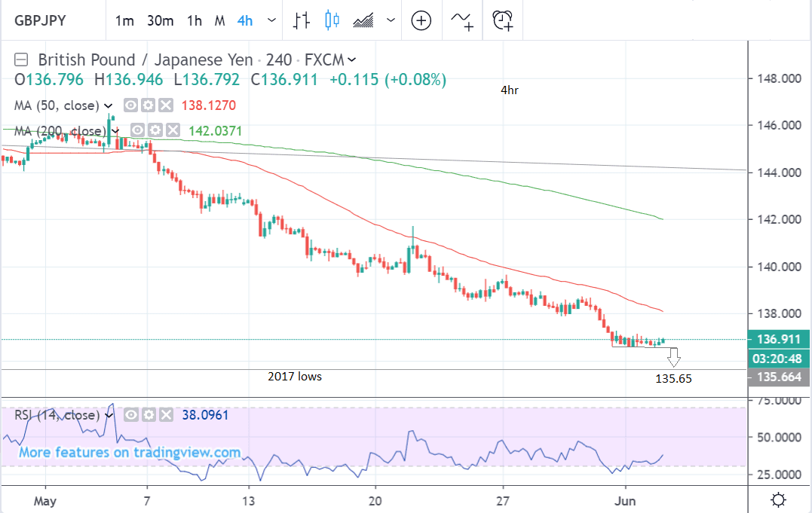Toggle RSI indicator visibility eye icon
Viewport: 812px width, 513px height.
130,415
